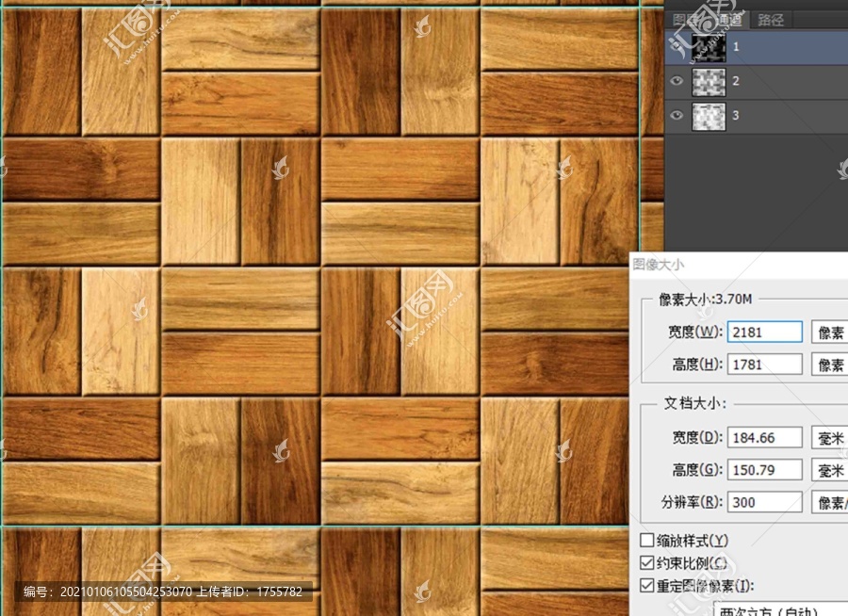Image resolution: width=848 pixels, height=616 pixels.
Task: Select the channel row named 2
Action: pos(756,82)
